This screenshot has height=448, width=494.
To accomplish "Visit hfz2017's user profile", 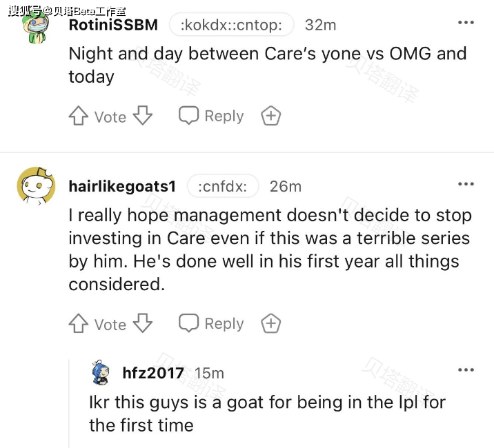I will [153, 373].
